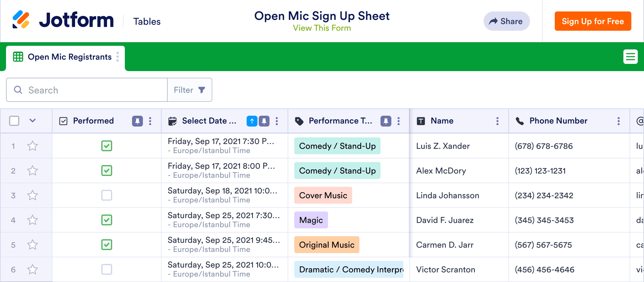Toggle the select-all rows checkbox
Screen dimensions: 644x282
click(x=14, y=121)
